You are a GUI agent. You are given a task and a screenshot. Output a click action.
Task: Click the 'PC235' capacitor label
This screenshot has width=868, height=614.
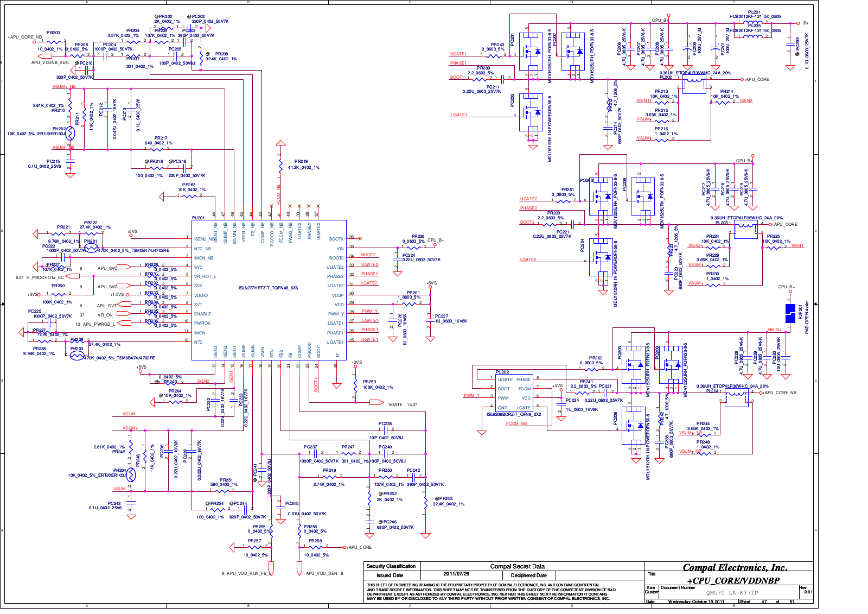(385, 423)
